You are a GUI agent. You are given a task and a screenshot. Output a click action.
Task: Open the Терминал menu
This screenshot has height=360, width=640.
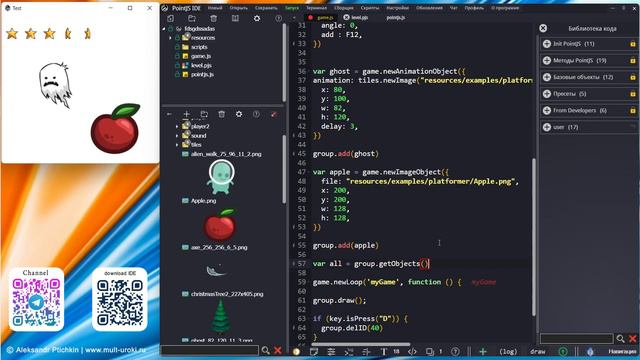pos(316,8)
